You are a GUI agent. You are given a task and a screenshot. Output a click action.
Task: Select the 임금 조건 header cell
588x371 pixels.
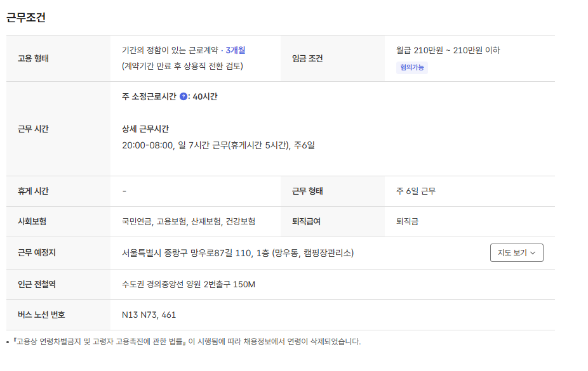point(307,59)
